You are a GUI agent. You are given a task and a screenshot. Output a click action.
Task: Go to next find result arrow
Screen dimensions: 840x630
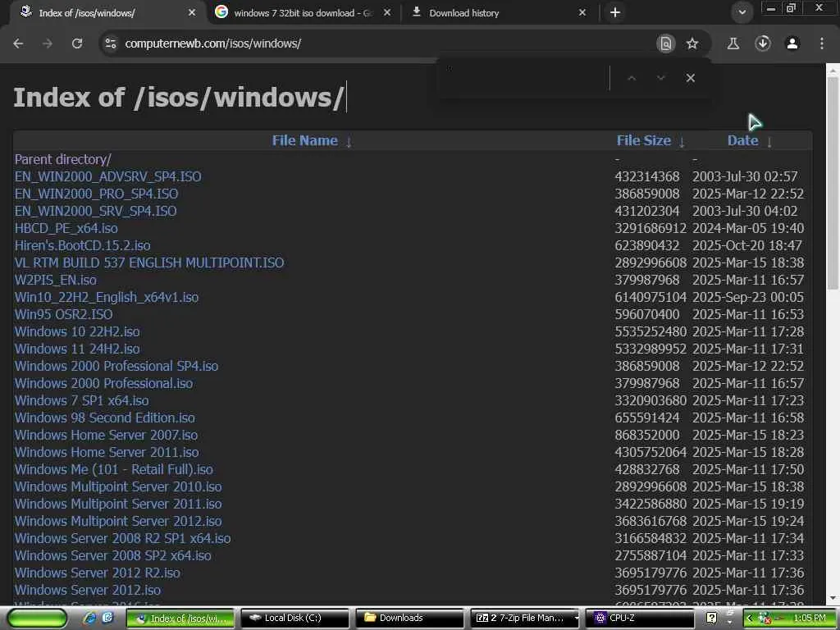point(661,78)
